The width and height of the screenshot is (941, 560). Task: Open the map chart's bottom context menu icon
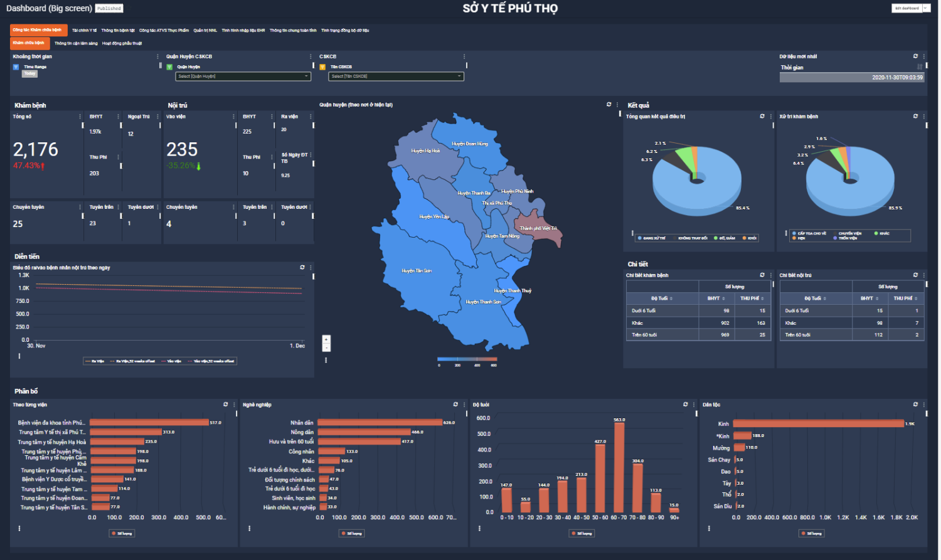click(x=326, y=361)
